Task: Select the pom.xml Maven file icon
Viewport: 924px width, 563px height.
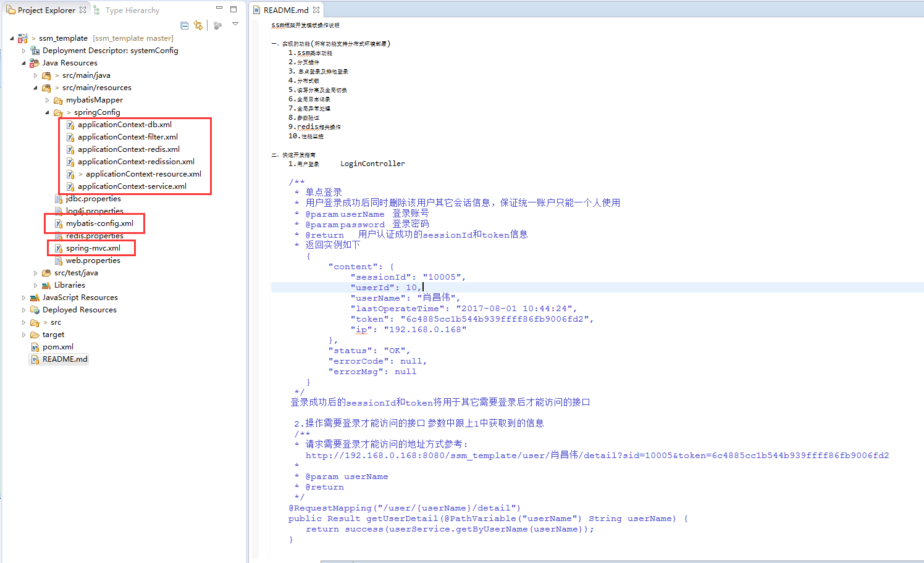Action: pos(35,347)
